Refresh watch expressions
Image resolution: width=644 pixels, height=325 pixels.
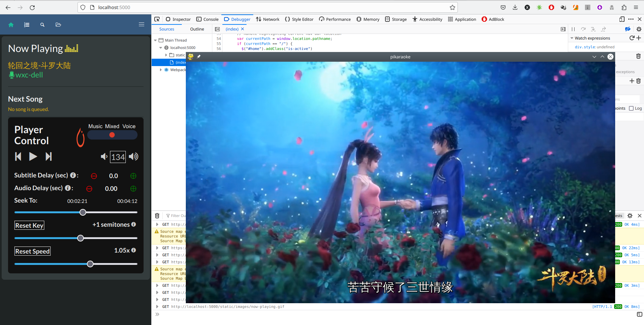click(x=632, y=38)
